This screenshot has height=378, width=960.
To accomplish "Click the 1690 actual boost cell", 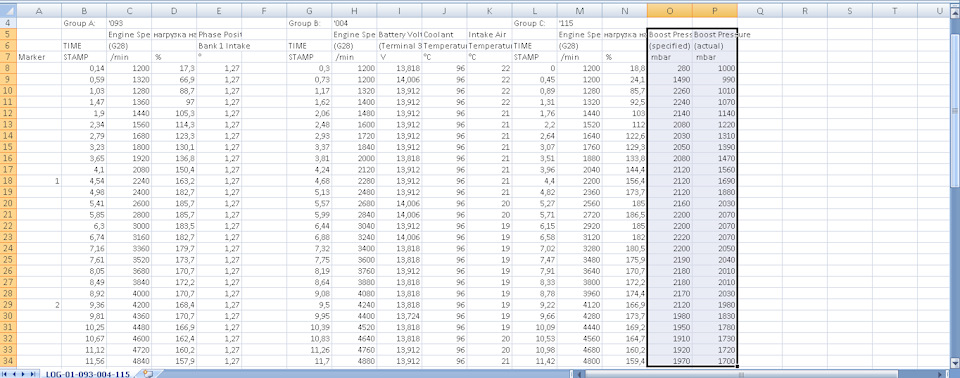I will pos(714,181).
